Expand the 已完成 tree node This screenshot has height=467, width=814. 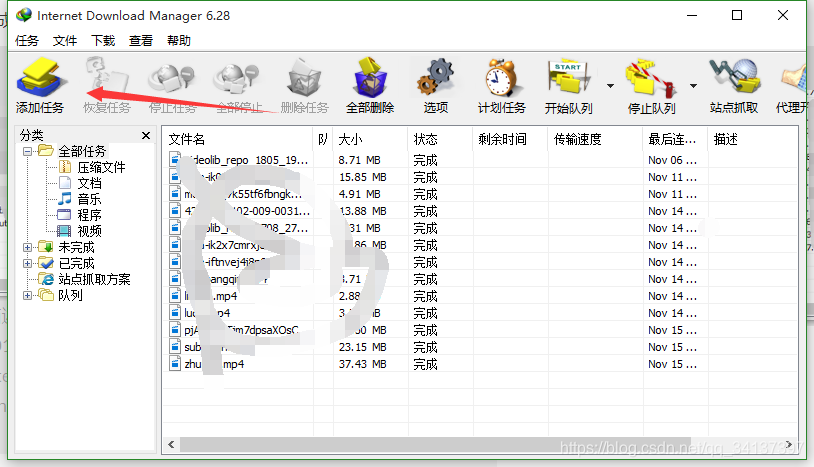pyautogui.click(x=28, y=264)
